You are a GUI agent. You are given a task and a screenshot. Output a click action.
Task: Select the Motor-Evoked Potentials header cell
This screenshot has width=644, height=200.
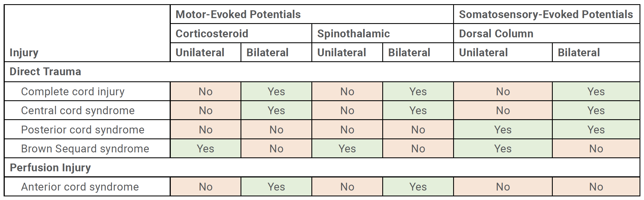pyautogui.click(x=312, y=14)
